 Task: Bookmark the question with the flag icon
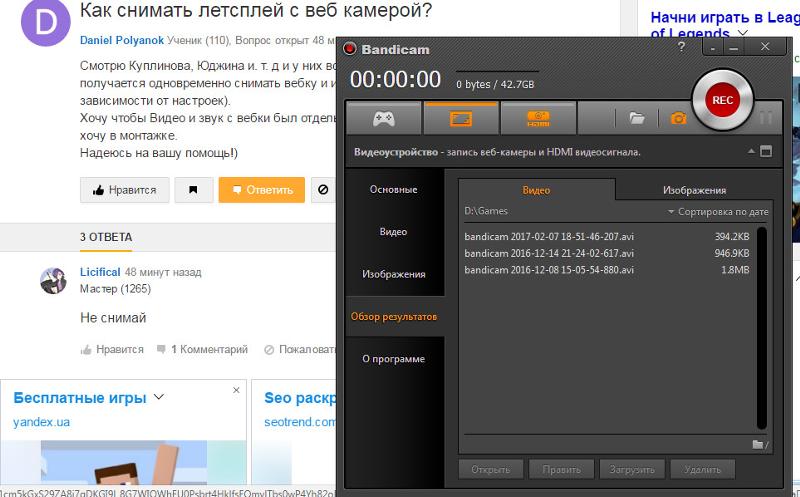click(x=193, y=190)
